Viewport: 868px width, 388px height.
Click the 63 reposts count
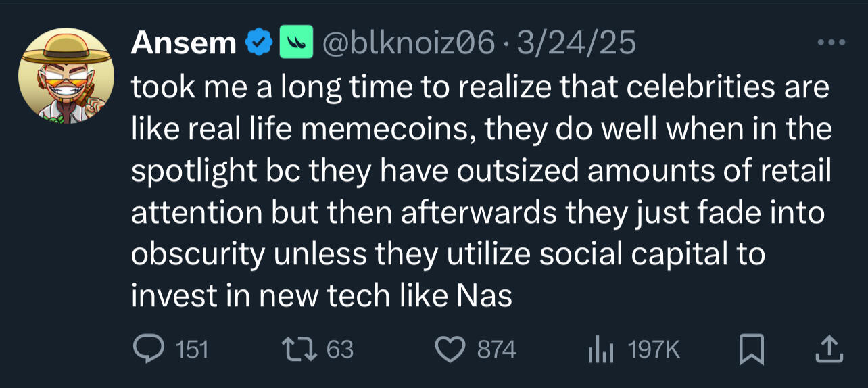tap(339, 349)
